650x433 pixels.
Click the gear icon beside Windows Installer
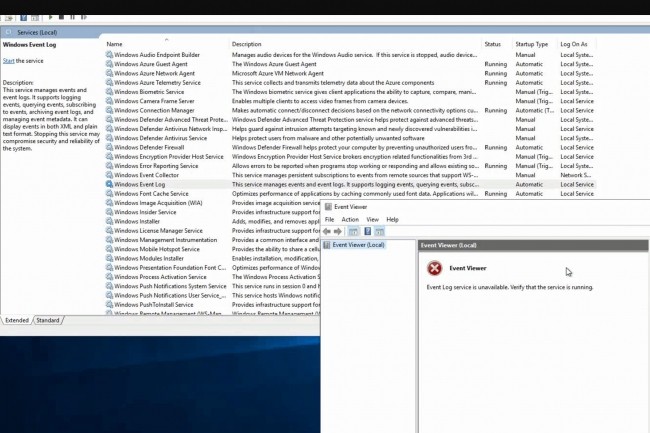click(x=109, y=221)
